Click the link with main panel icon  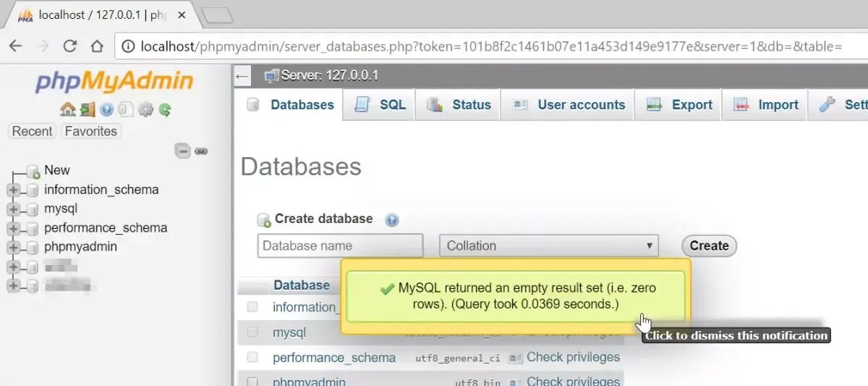[201, 151]
